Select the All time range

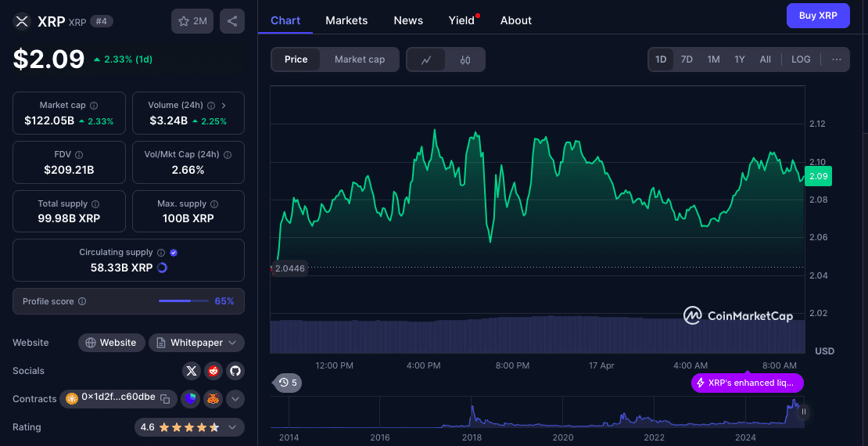click(765, 59)
